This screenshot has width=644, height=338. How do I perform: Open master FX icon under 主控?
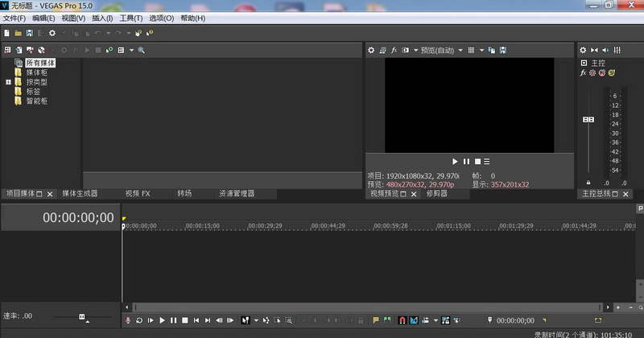click(583, 72)
